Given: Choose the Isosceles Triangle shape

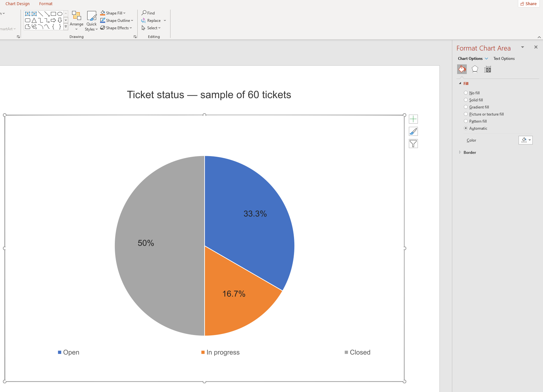Looking at the screenshot, I should (34, 20).
